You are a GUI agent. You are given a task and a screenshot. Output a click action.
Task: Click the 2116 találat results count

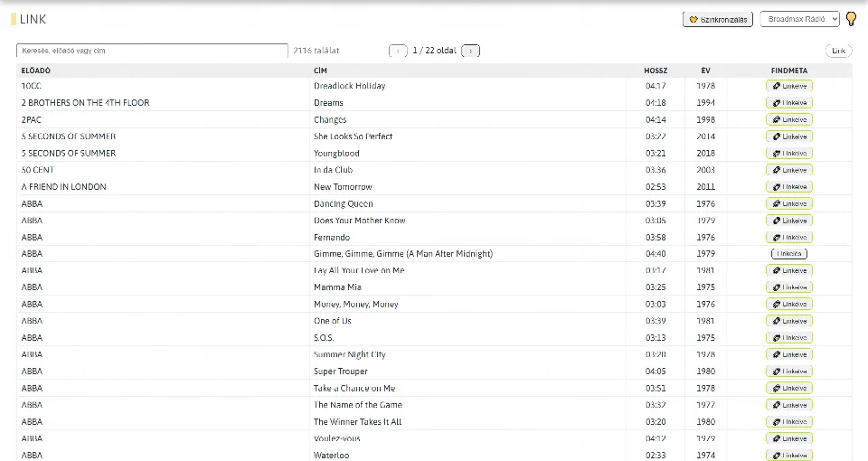pos(316,51)
